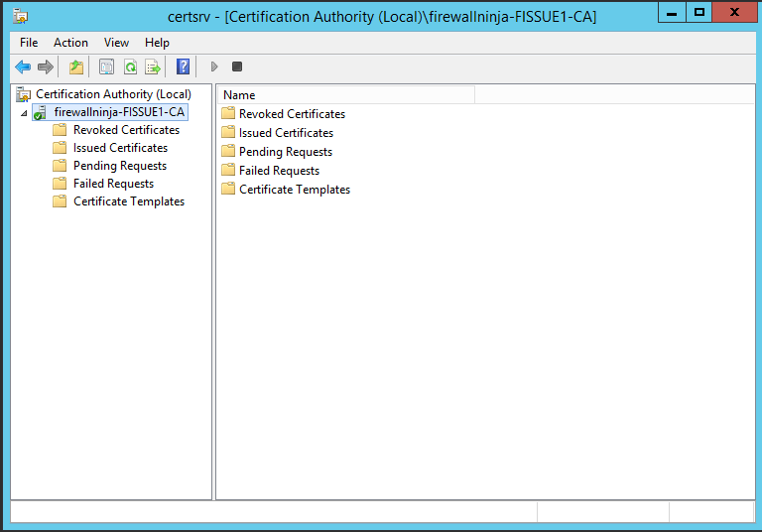This screenshot has height=532, width=762.
Task: Select Issued Certificates text in right pane
Action: pos(286,133)
